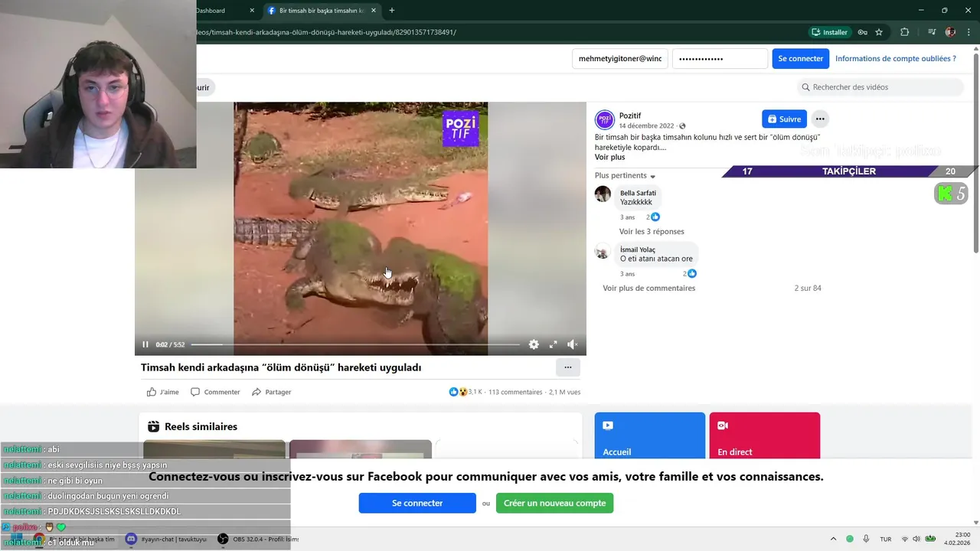Click like count on İsmail Yolaç comment

[x=690, y=273]
